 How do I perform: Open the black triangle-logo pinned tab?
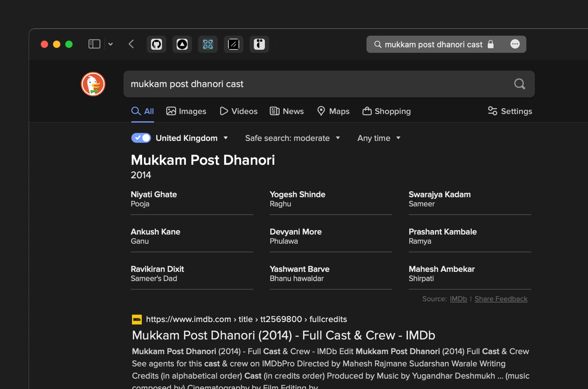[x=182, y=44]
